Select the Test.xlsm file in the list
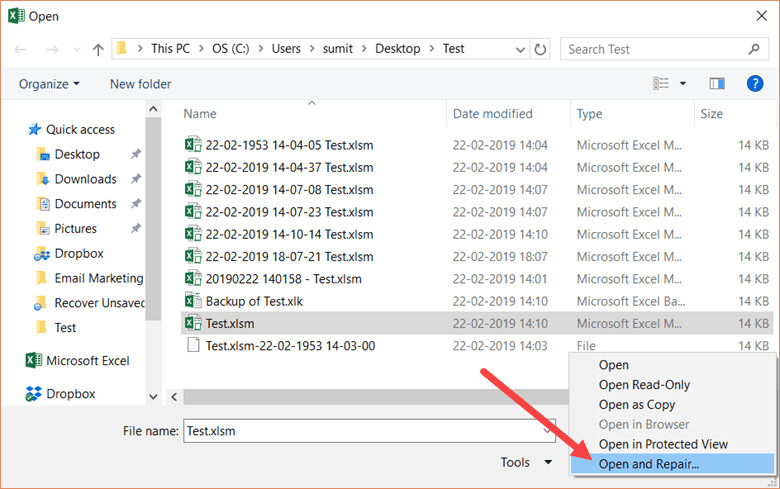The height and width of the screenshot is (489, 780). [x=230, y=323]
